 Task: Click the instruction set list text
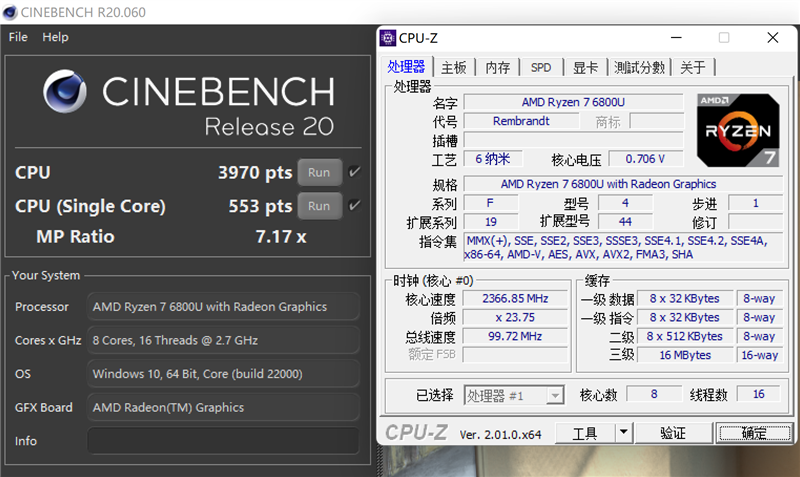tap(623, 247)
